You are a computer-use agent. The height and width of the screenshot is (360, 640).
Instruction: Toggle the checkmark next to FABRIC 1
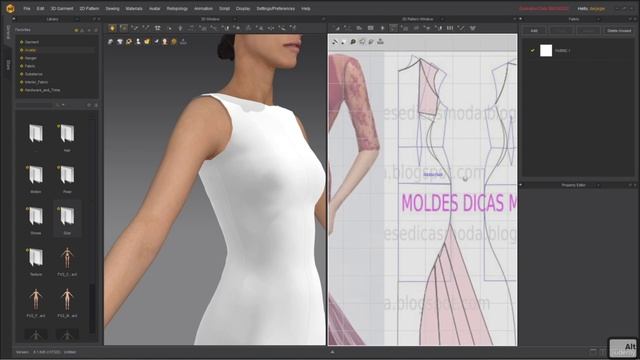(x=532, y=51)
